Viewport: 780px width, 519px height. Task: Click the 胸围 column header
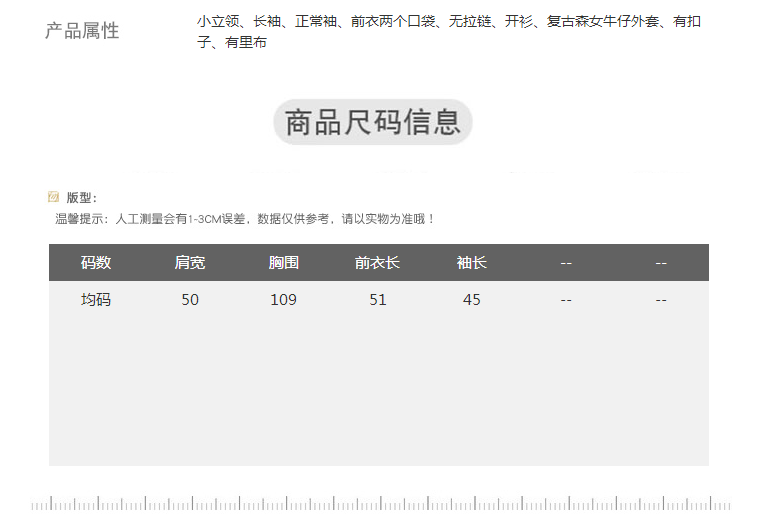click(284, 263)
